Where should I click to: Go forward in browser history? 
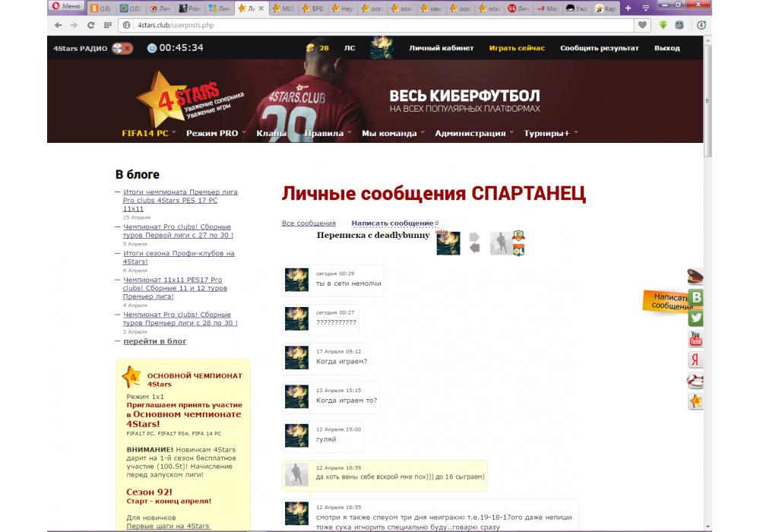[x=74, y=25]
